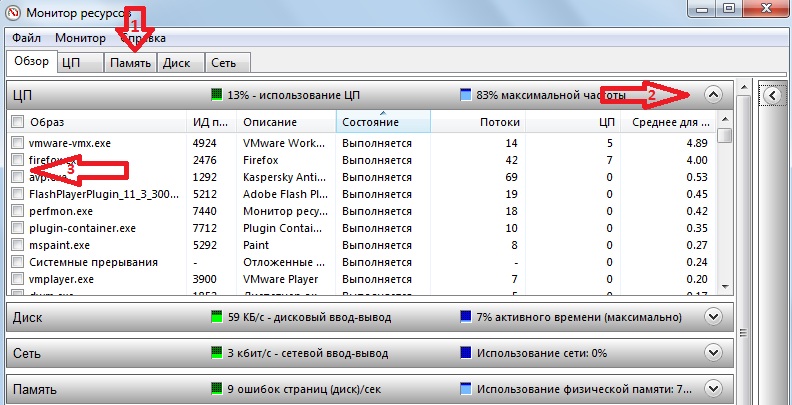
Task: Click PID 7712 cell
Action: click(x=205, y=228)
